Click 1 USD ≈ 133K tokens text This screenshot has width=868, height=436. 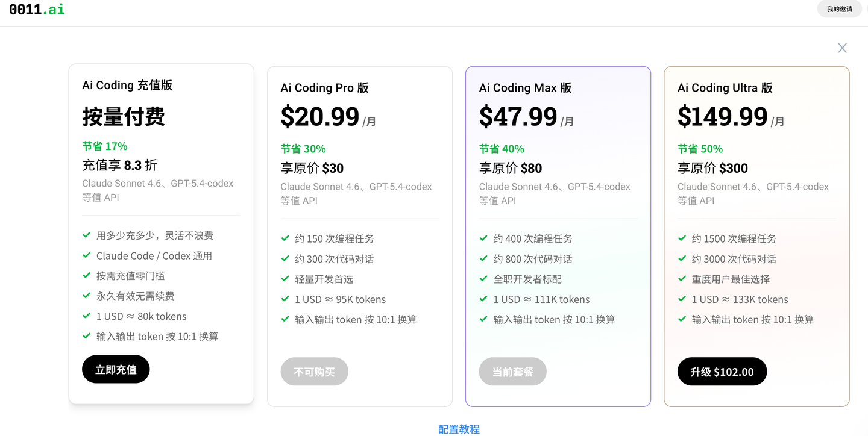click(740, 299)
